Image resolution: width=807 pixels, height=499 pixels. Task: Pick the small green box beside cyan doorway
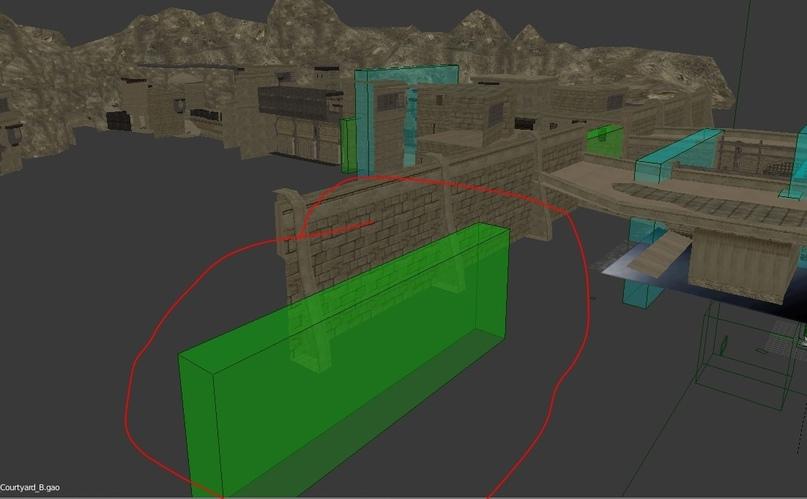(348, 144)
